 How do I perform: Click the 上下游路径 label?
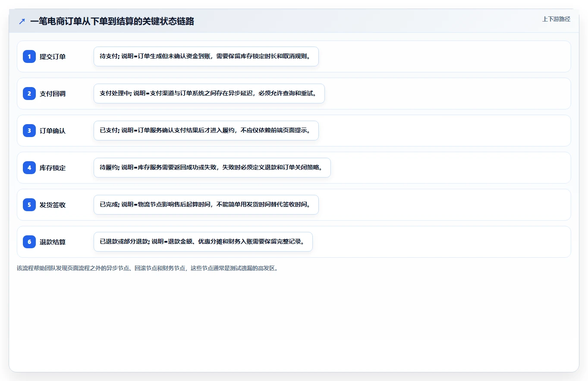(556, 19)
